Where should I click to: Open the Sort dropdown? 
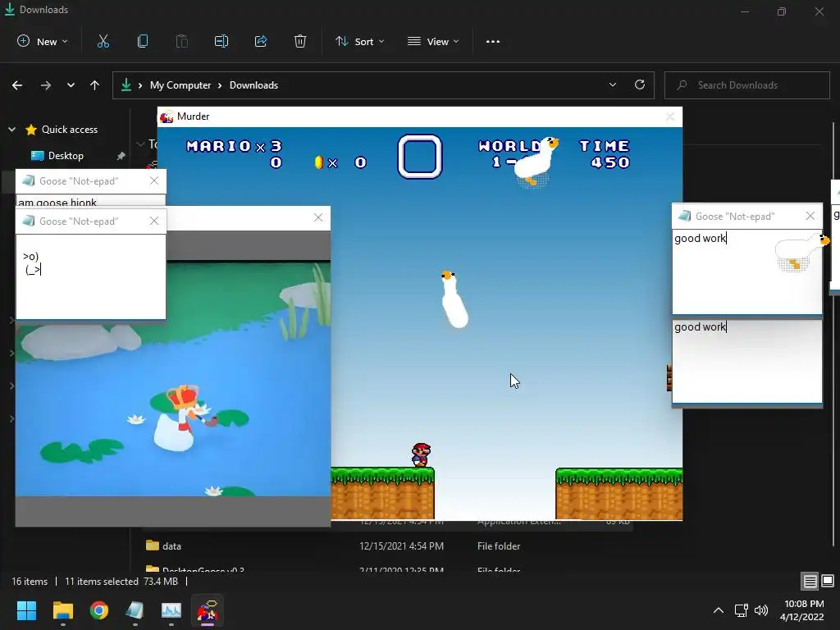[x=360, y=41]
